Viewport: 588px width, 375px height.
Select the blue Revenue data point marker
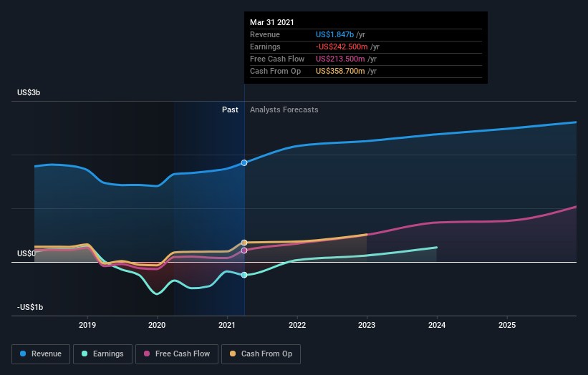244,162
